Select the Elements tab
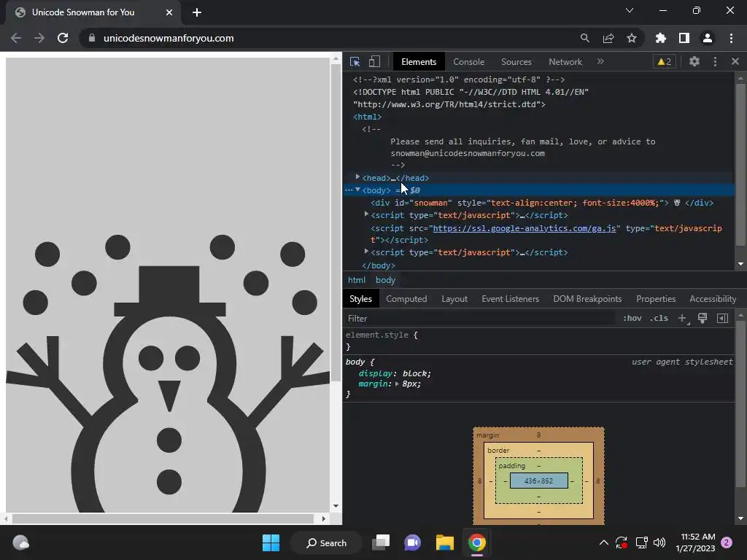The width and height of the screenshot is (747, 560). coord(418,62)
